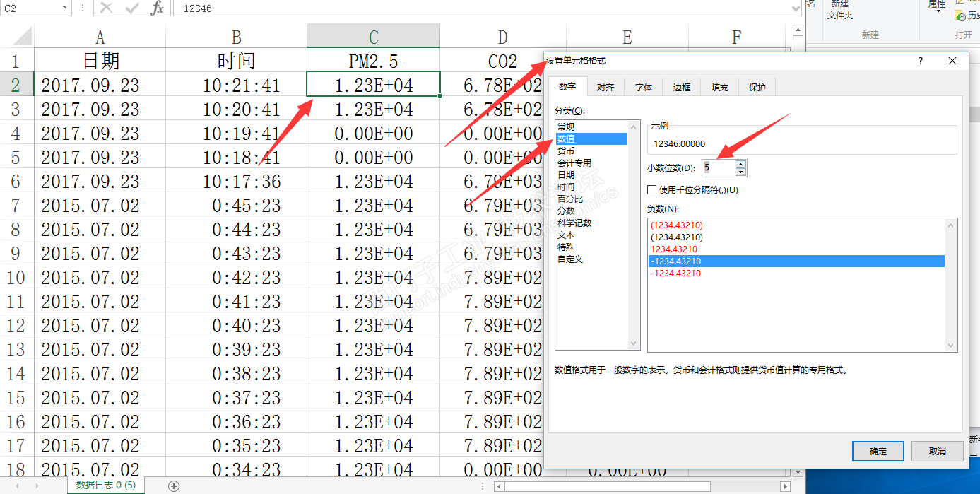This screenshot has height=494, width=980.
Task: Select the 数值 category
Action: 591,139
